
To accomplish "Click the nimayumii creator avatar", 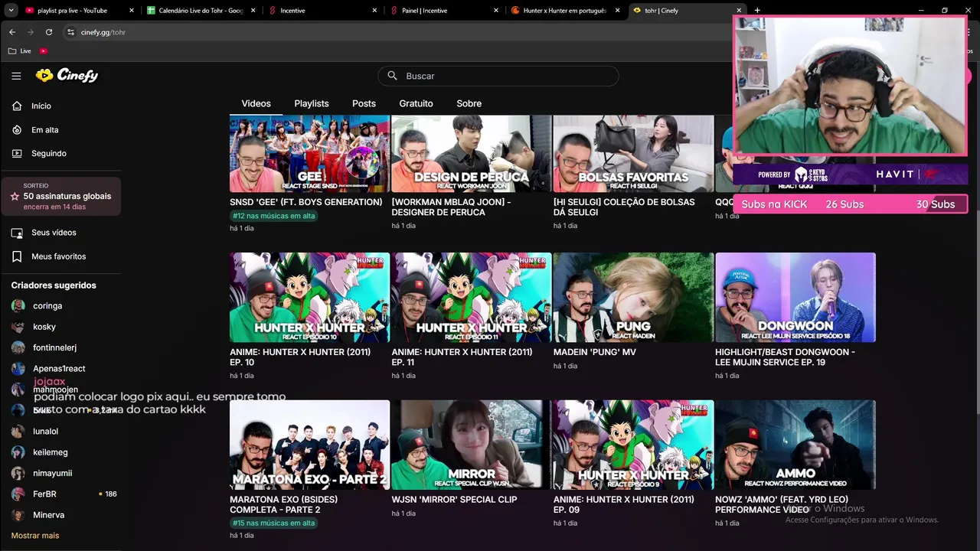I will (x=18, y=473).
